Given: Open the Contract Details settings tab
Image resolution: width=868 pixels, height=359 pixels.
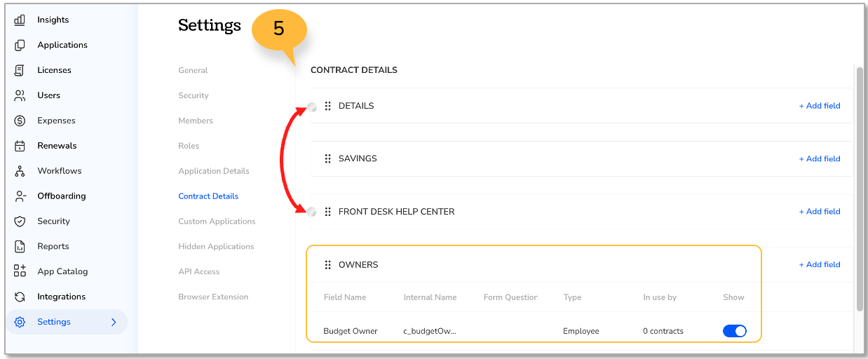Looking at the screenshot, I should click(x=208, y=196).
